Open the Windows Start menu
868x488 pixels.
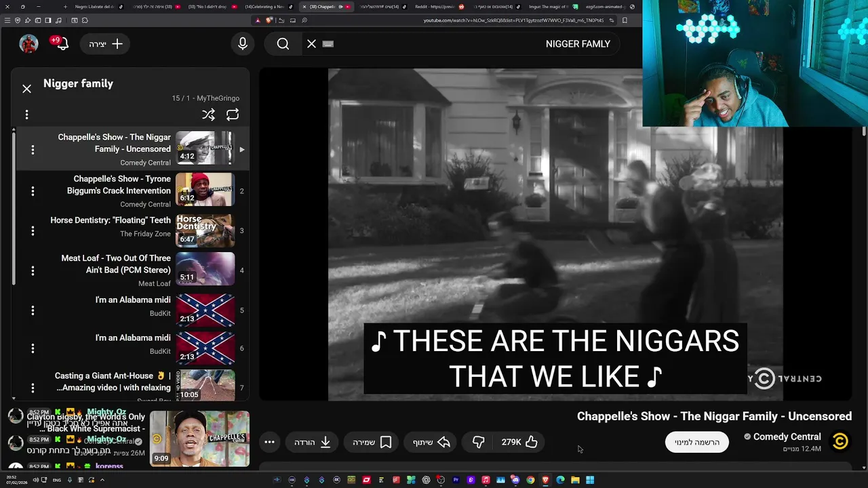[590, 480]
